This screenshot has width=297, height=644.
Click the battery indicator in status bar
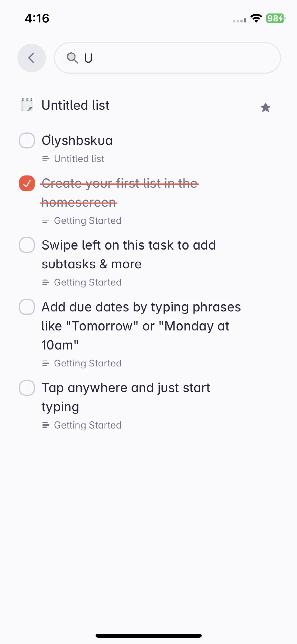point(276,18)
